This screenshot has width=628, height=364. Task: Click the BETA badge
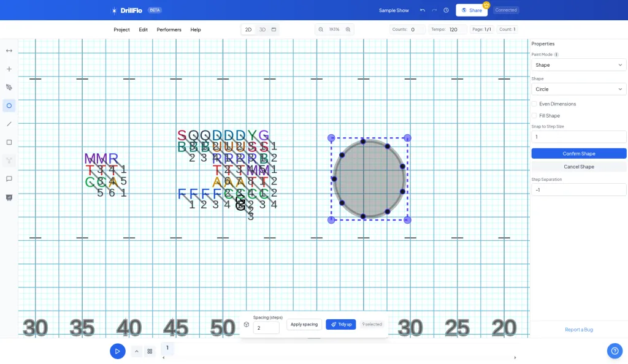(155, 10)
